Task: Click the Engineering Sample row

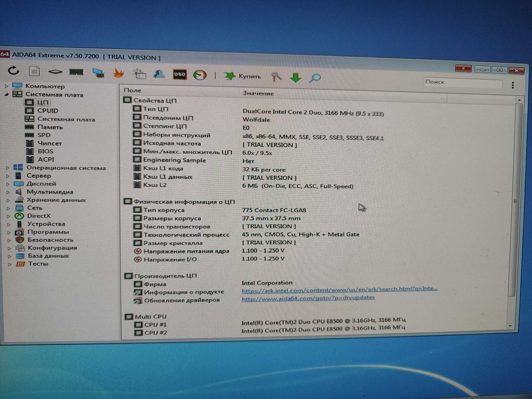Action: click(x=193, y=160)
